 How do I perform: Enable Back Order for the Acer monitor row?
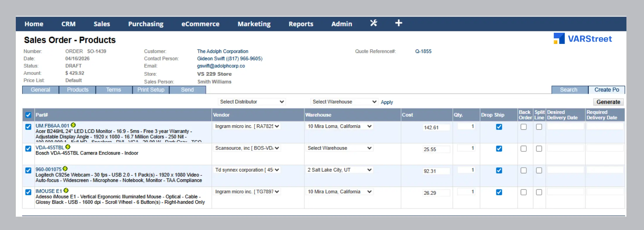(x=524, y=127)
